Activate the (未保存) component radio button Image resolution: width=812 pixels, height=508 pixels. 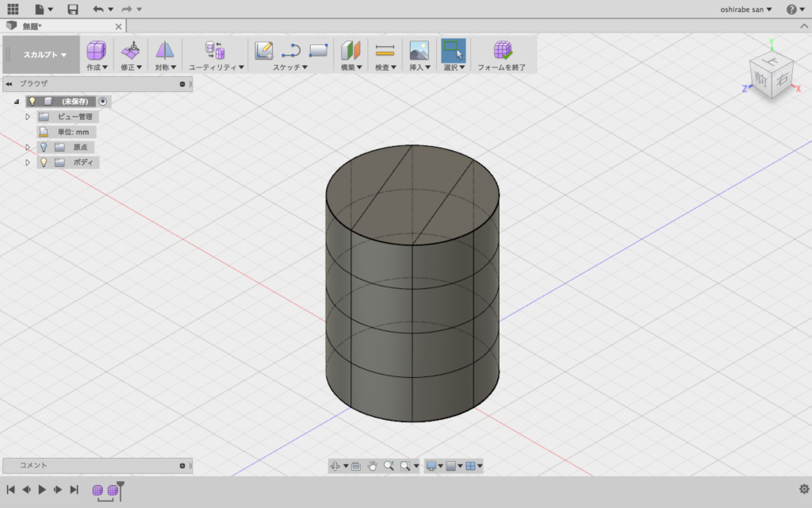click(102, 102)
